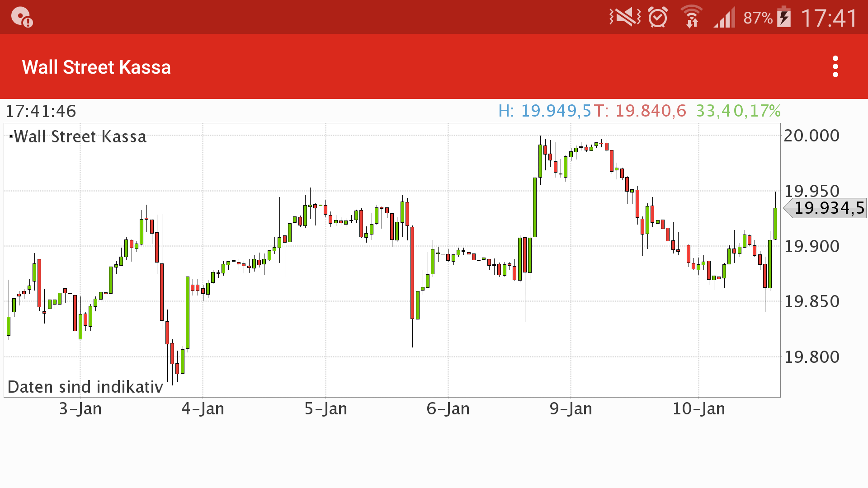The image size is (868, 488).
Task: Tap the high value H: 19.949,5
Action: (x=544, y=111)
